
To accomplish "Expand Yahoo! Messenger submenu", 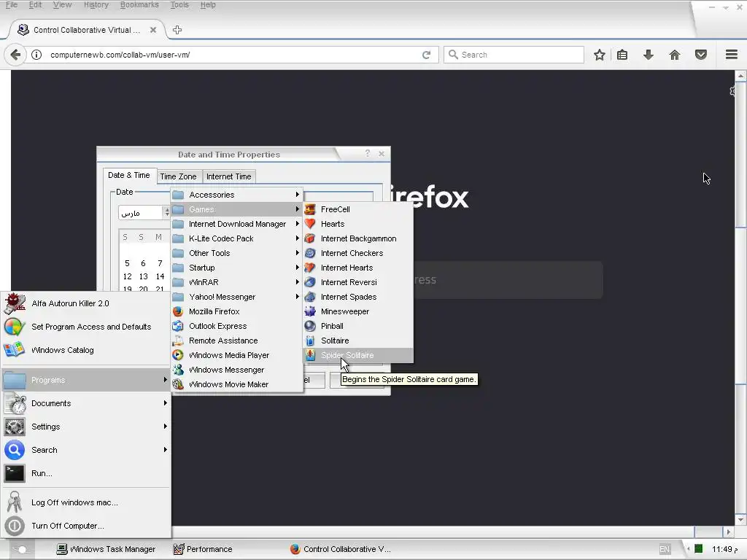I will click(237, 297).
